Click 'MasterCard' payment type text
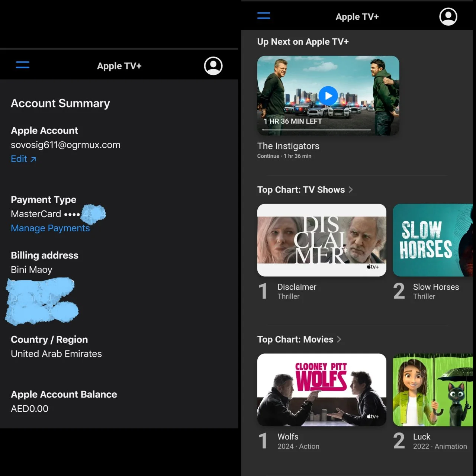This screenshot has height=476, width=476. tap(36, 214)
